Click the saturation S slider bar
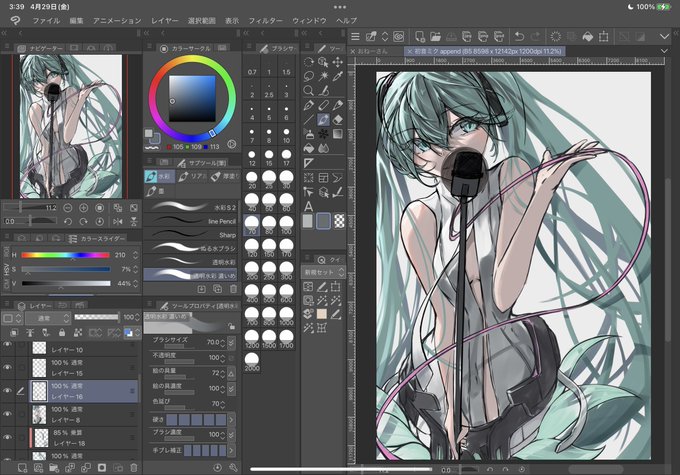Viewport: 680px width, 475px height. tap(65, 269)
